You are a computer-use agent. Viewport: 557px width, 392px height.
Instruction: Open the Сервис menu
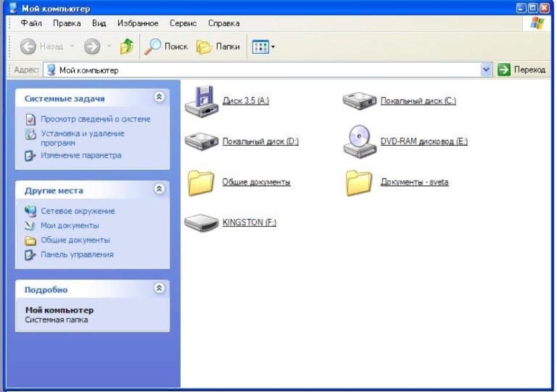[183, 23]
